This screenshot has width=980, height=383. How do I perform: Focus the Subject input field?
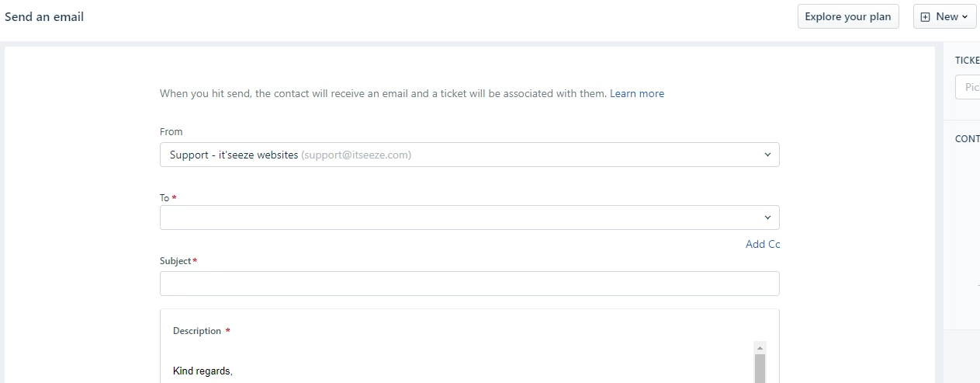coord(469,284)
